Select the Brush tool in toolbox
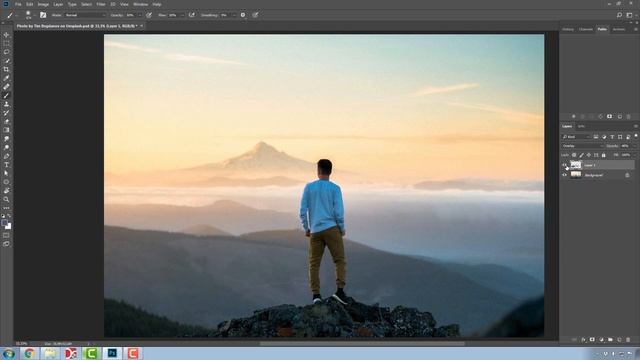The width and height of the screenshot is (640, 360). [x=6, y=96]
